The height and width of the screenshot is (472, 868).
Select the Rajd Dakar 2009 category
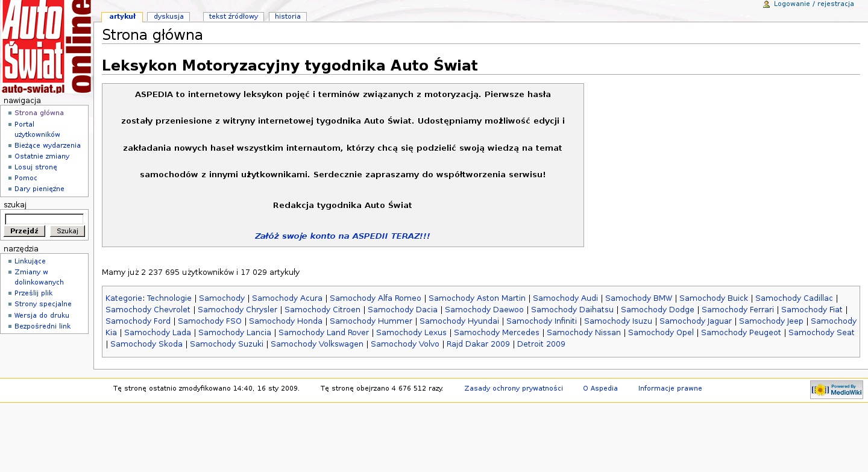(x=478, y=344)
